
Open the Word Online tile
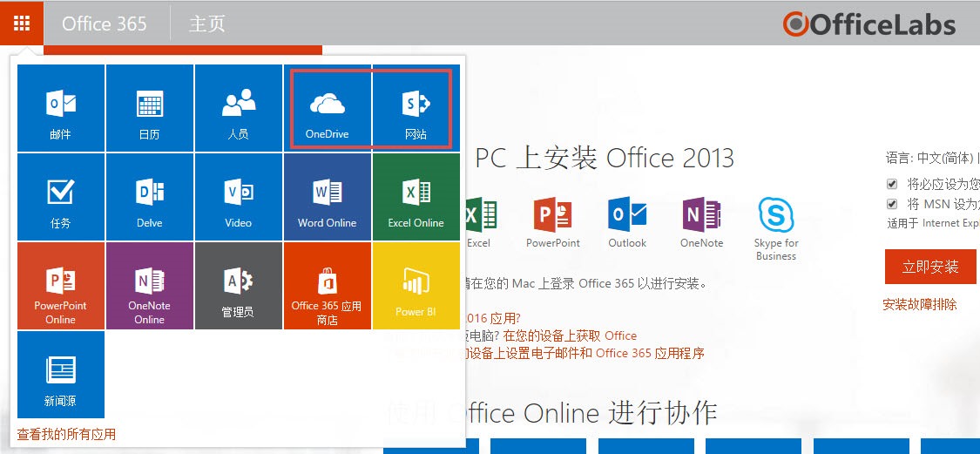click(x=327, y=197)
